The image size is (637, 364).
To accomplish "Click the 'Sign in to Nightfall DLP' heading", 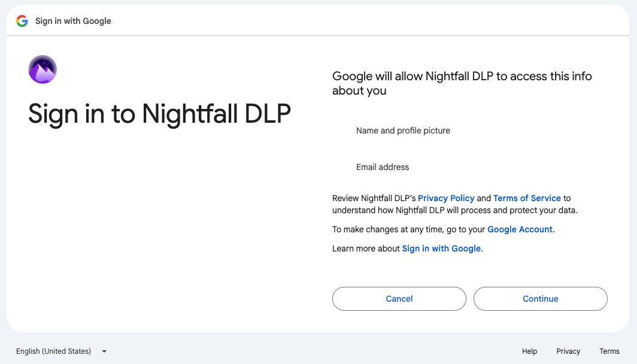I will [x=159, y=113].
